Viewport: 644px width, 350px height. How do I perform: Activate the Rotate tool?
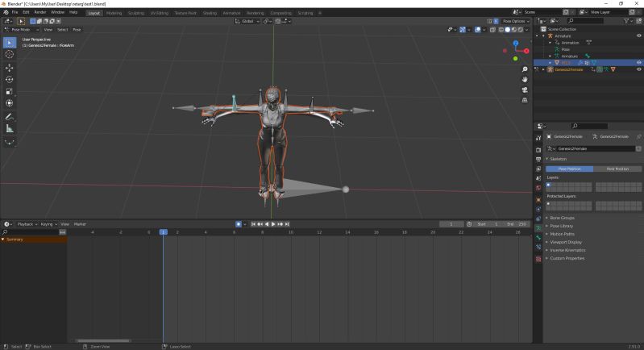pyautogui.click(x=10, y=80)
